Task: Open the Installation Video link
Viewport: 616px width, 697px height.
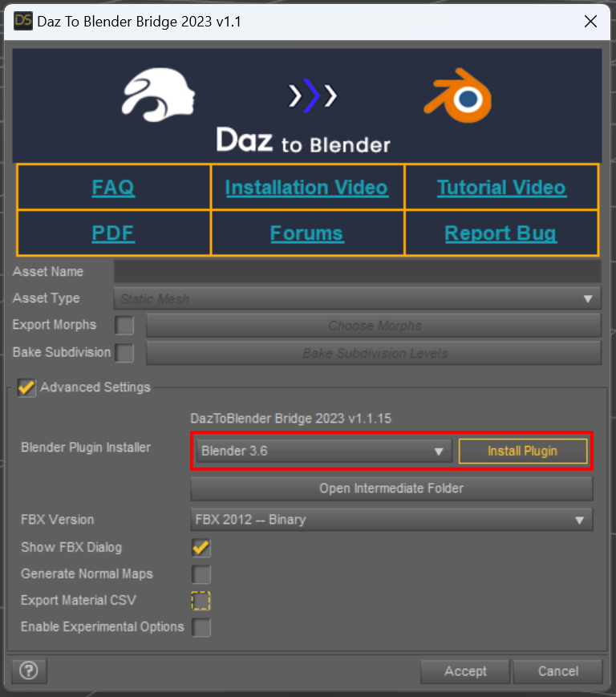Action: pyautogui.click(x=306, y=188)
